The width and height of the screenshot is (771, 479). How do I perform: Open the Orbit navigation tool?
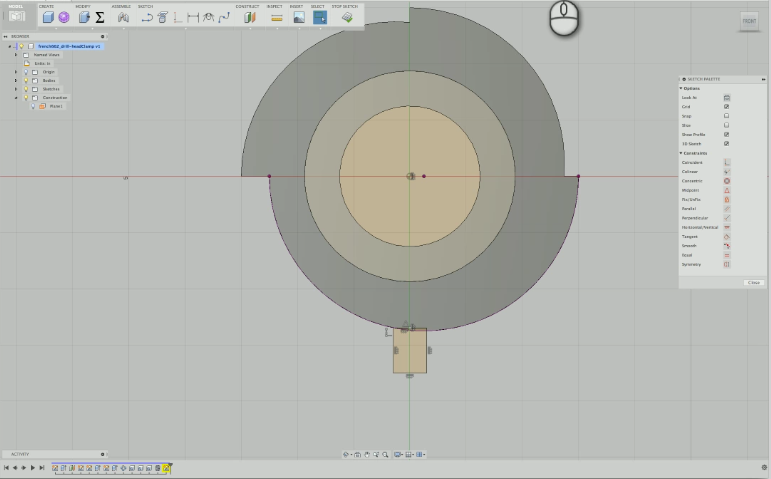tap(346, 455)
